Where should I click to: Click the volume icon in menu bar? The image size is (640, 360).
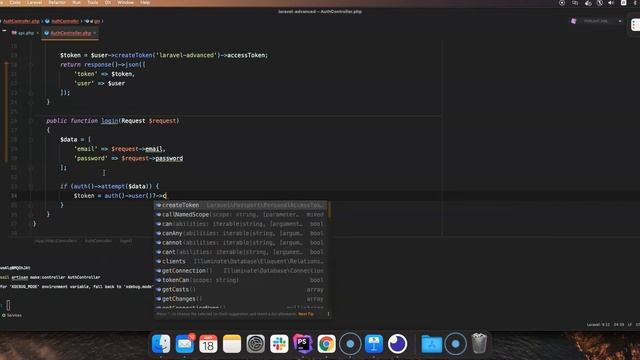point(611,3)
